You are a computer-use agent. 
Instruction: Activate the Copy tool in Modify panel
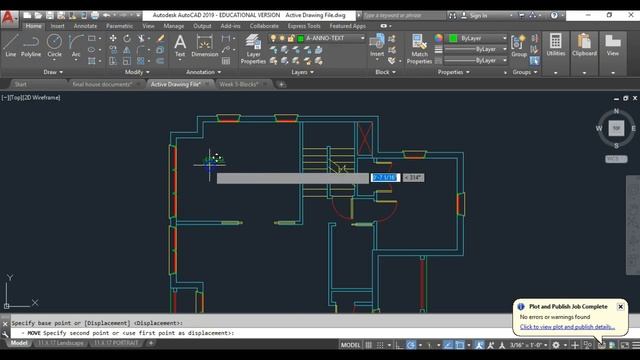(113, 50)
